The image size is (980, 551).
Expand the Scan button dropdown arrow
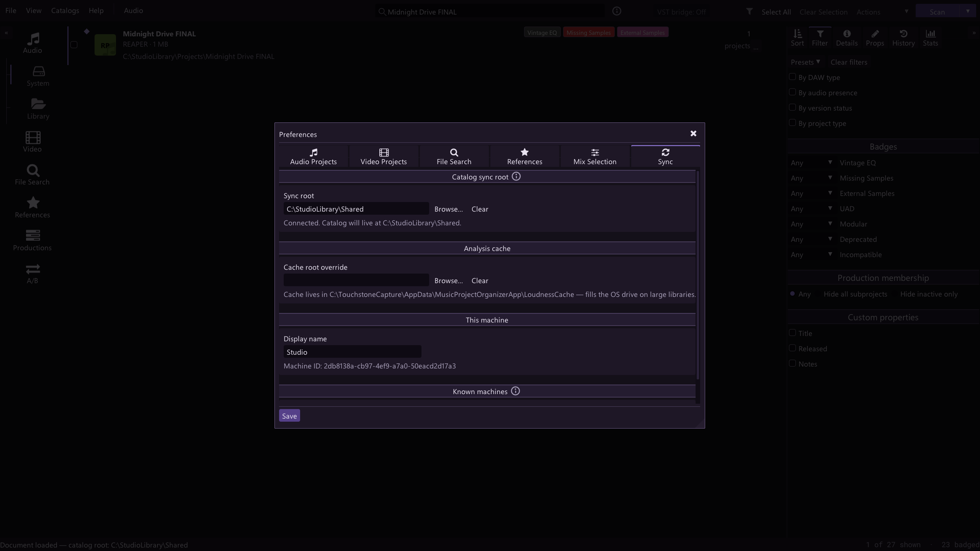point(968,11)
